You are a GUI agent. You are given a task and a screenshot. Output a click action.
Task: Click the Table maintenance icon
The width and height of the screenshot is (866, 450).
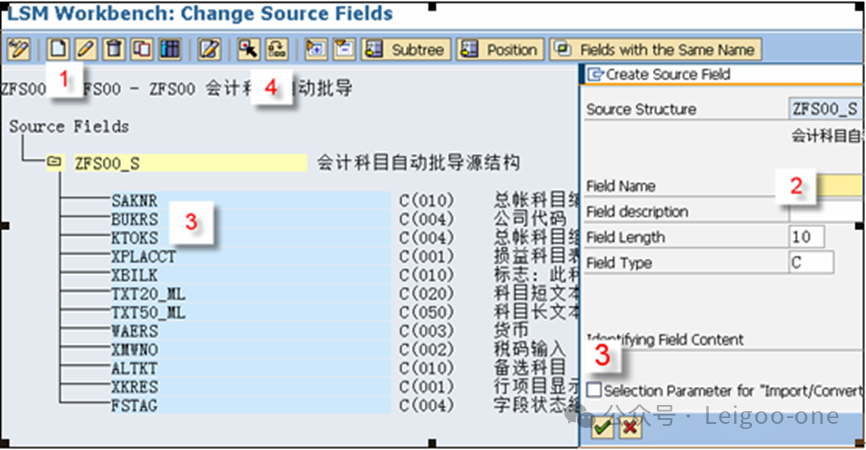pyautogui.click(x=168, y=49)
